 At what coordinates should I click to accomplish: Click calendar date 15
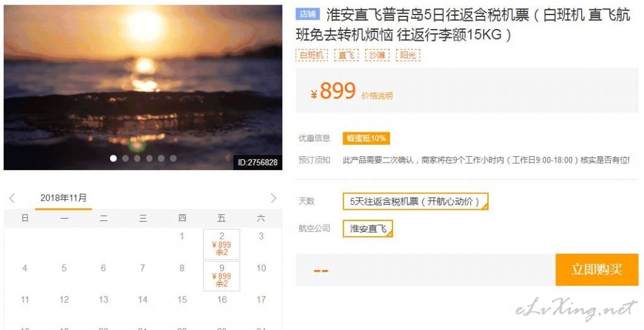tap(182, 300)
